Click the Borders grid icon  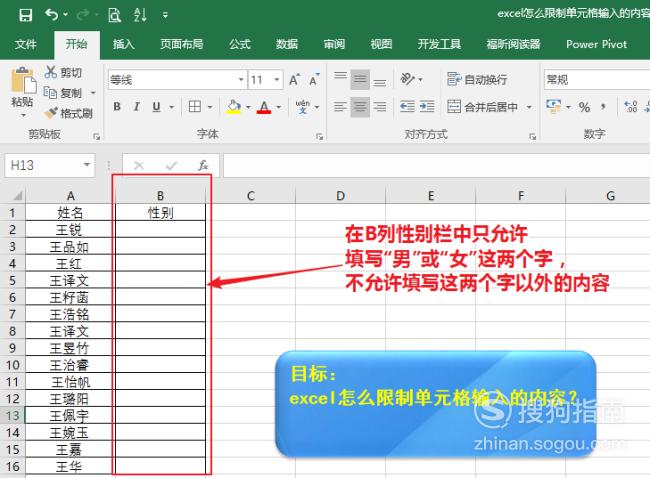(195, 107)
